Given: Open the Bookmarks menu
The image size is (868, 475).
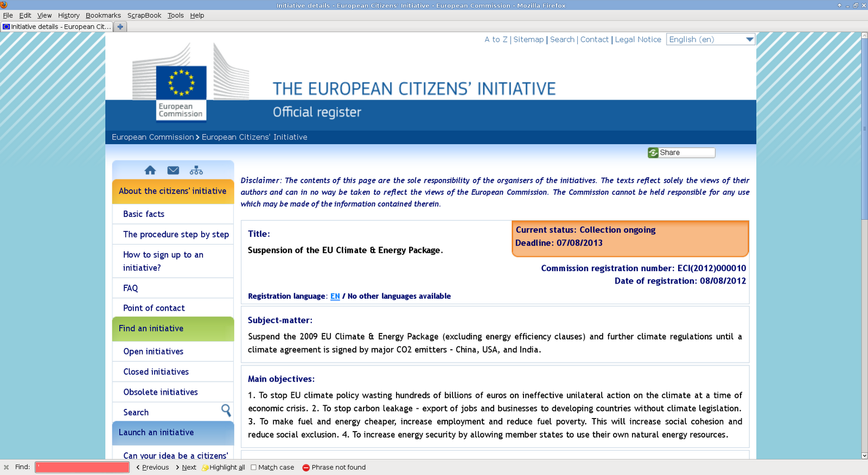Looking at the screenshot, I should [103, 15].
